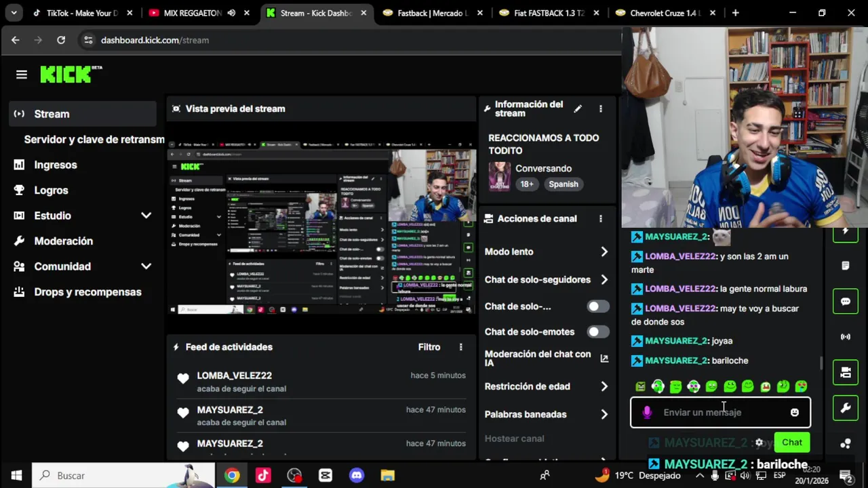868x488 pixels.
Task: Open a new browser tab
Action: 735,13
